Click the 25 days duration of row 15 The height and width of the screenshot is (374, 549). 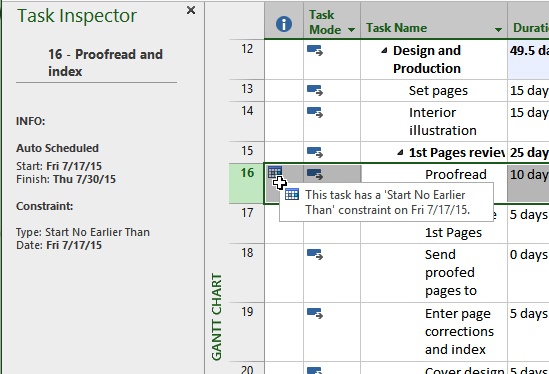[528, 153]
